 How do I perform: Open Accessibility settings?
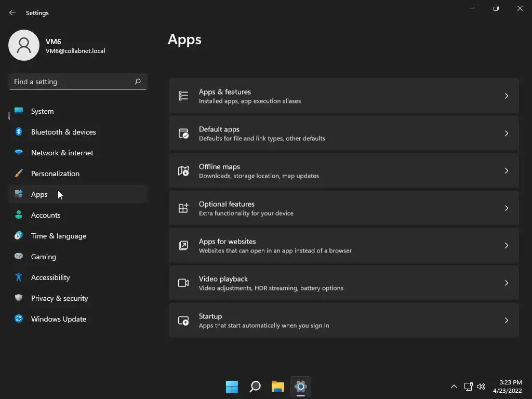(x=78, y=277)
